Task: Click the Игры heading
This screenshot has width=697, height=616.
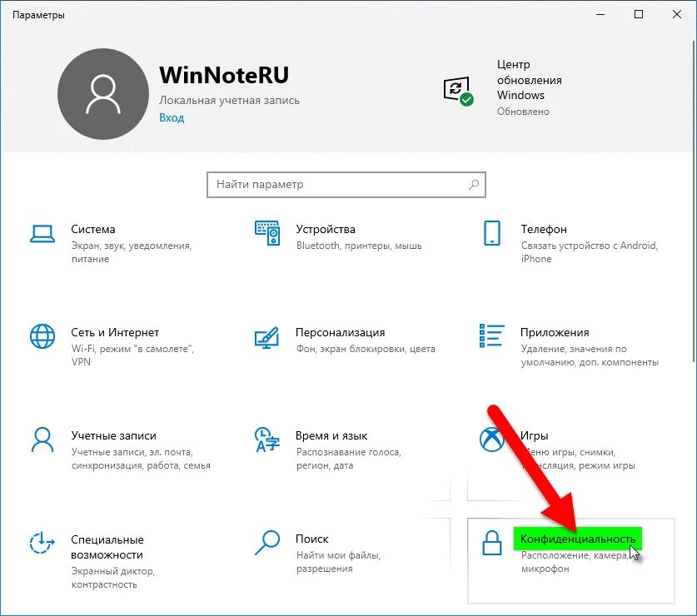Action: 535,435
